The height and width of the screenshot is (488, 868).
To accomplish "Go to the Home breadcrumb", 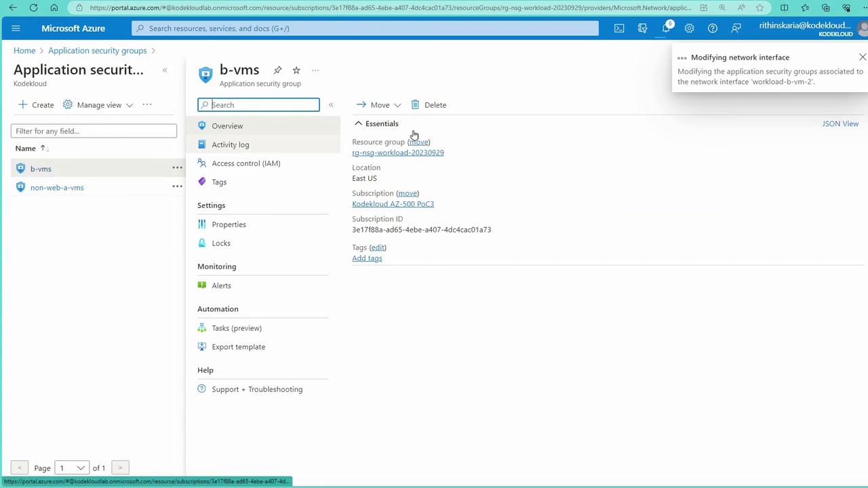I will tap(24, 51).
